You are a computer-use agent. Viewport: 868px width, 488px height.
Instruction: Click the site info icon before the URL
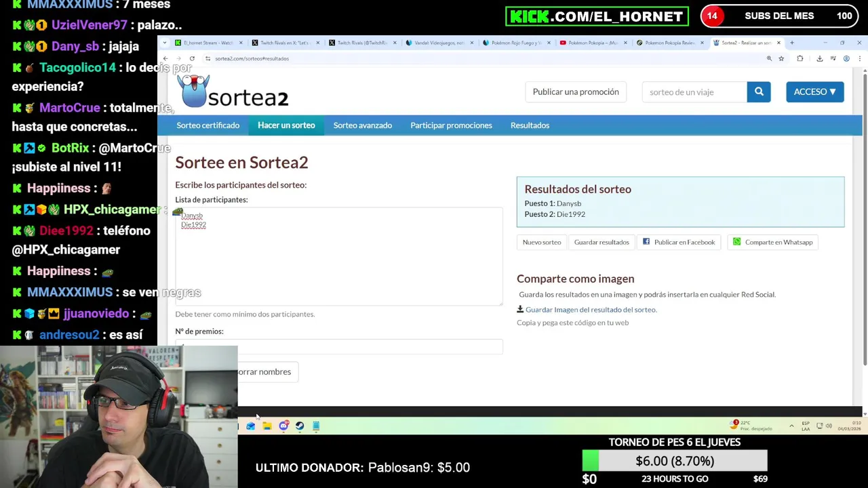[x=208, y=59]
